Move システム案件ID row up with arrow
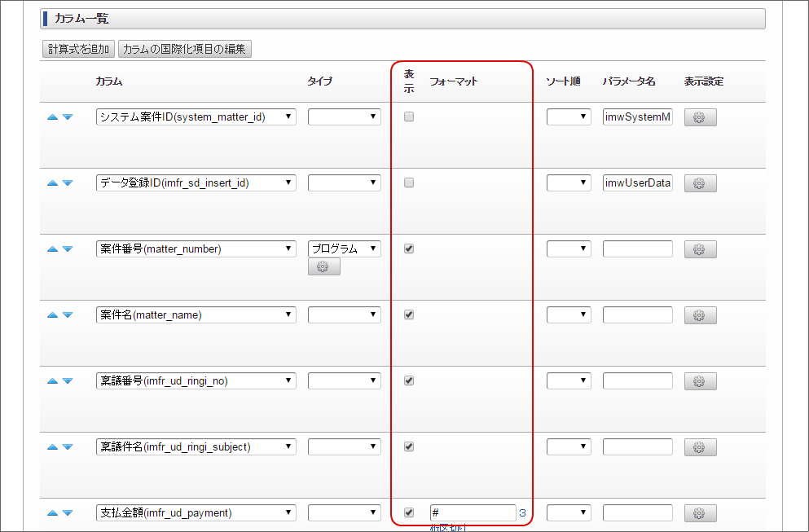Image resolution: width=809 pixels, height=532 pixels. pos(52,117)
